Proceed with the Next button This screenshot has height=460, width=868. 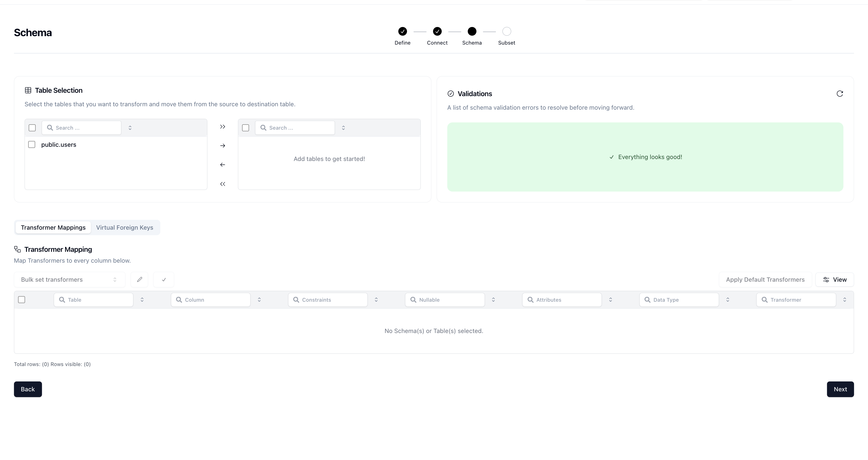point(840,389)
